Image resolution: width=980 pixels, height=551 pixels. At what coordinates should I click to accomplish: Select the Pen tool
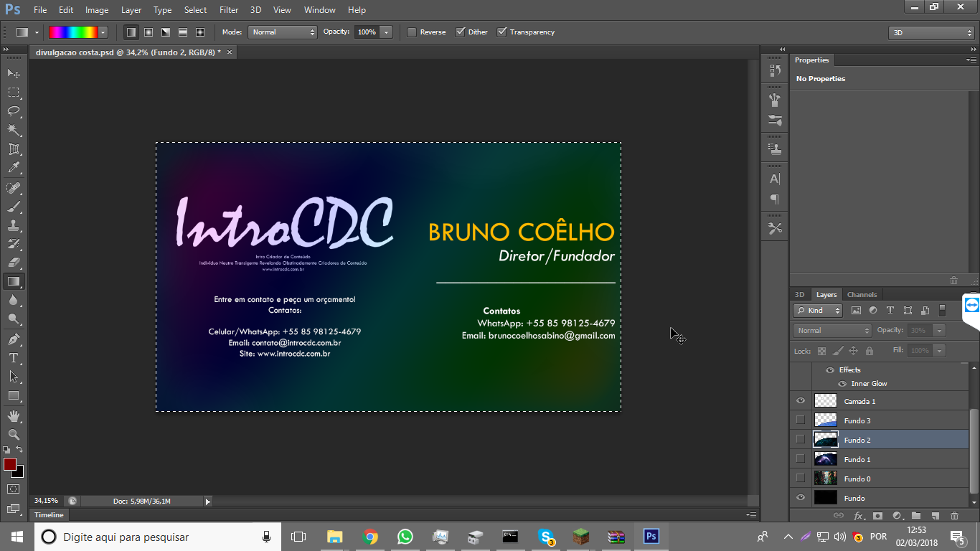(x=14, y=339)
